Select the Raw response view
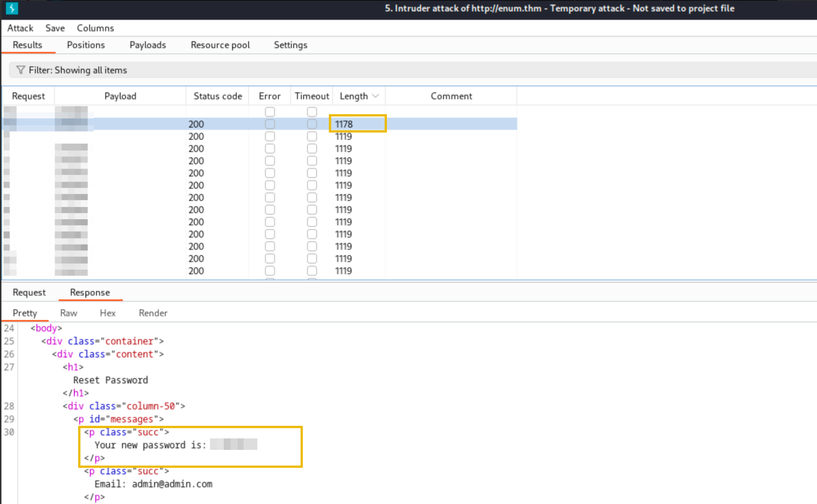Image resolution: width=817 pixels, height=504 pixels. coord(68,313)
